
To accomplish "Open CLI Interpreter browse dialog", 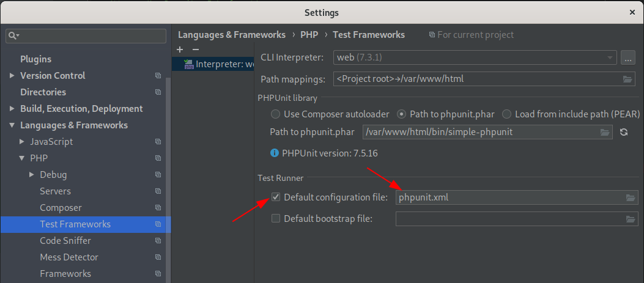I will (627, 57).
